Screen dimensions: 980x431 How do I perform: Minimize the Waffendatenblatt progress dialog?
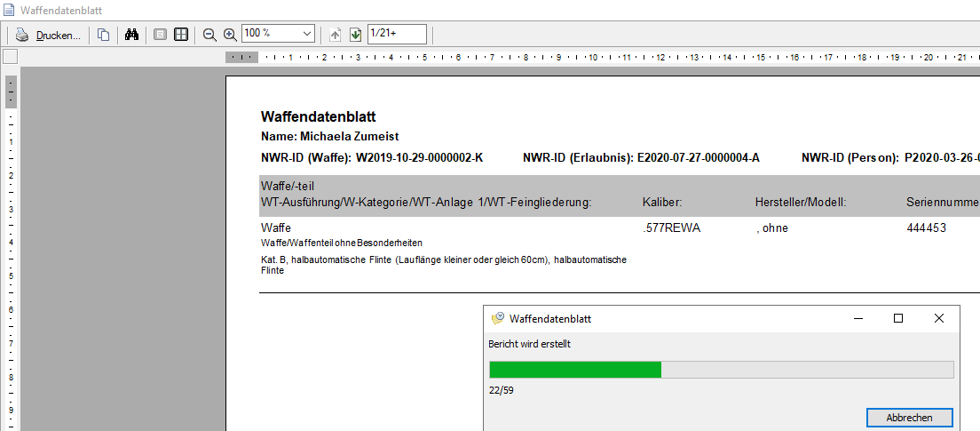pyautogui.click(x=857, y=318)
